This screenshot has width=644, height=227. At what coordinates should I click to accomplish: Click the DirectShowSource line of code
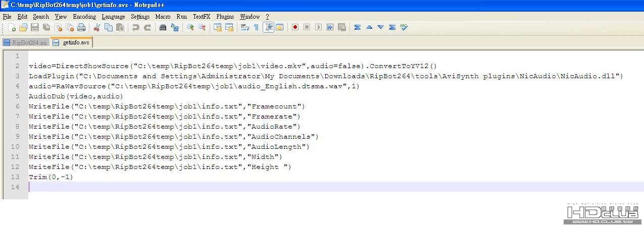[232, 66]
